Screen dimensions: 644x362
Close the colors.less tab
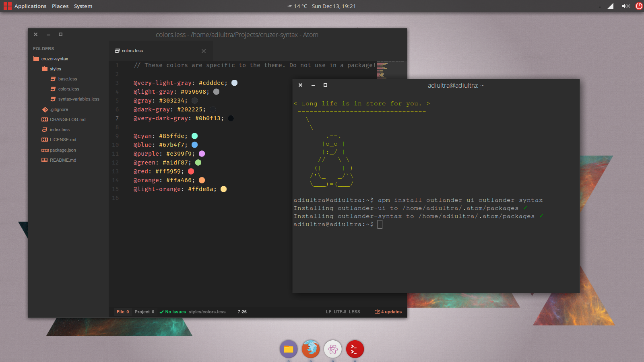[204, 51]
